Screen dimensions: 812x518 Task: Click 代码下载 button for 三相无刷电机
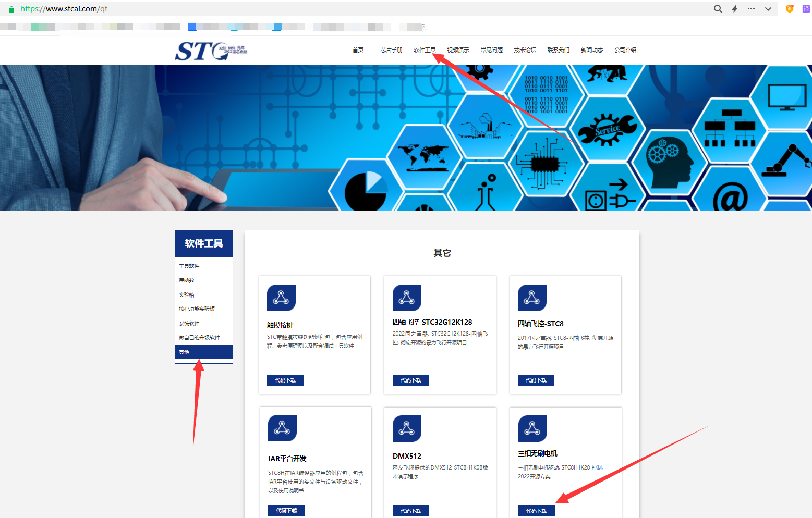pyautogui.click(x=537, y=511)
